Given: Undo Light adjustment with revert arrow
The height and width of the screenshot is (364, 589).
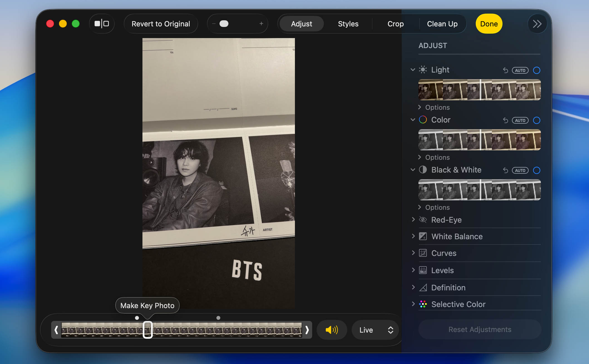Looking at the screenshot, I should 506,70.
